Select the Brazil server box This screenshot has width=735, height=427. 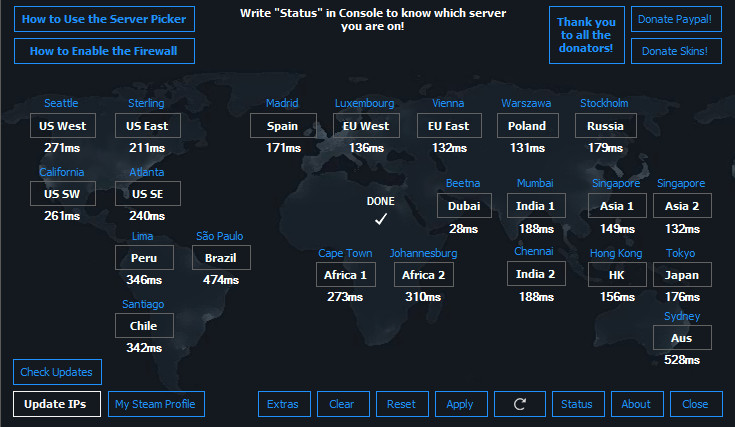[x=221, y=258]
